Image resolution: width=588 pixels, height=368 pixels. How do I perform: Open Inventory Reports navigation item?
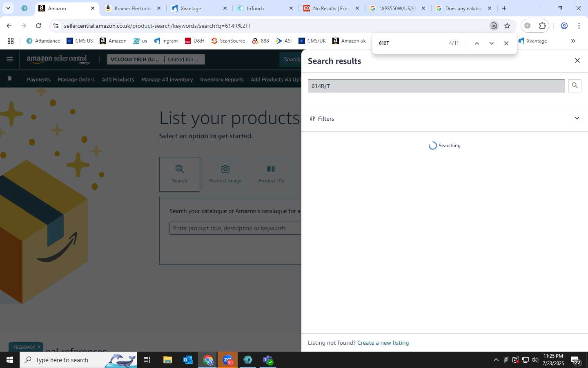(x=222, y=79)
